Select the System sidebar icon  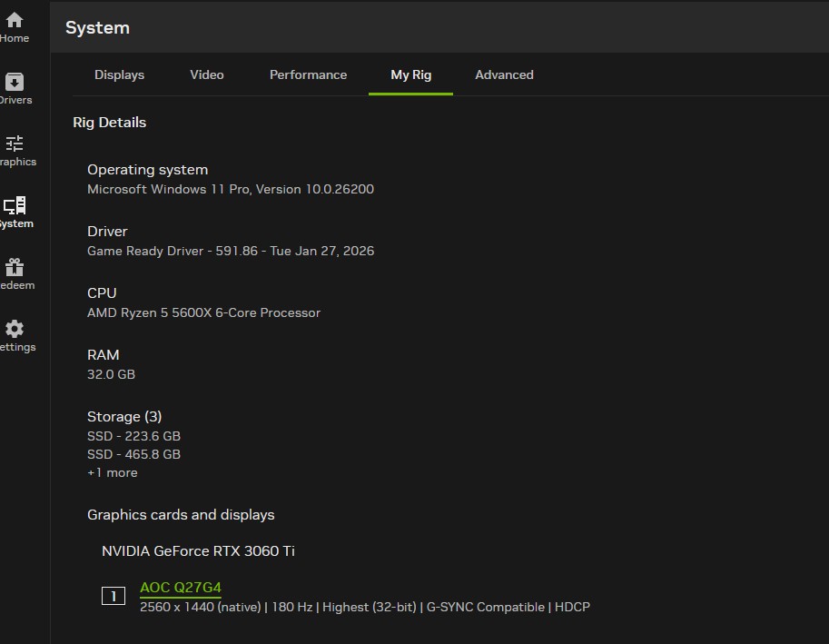[15, 213]
